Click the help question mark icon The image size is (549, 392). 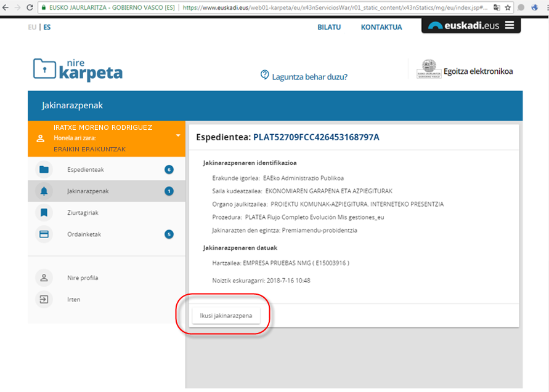[265, 75]
